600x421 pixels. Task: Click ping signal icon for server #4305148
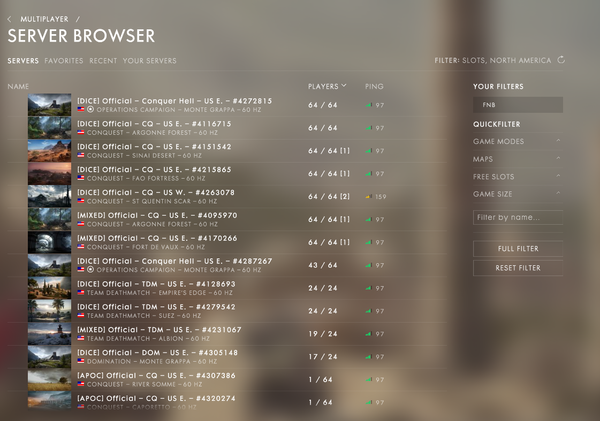click(x=368, y=357)
